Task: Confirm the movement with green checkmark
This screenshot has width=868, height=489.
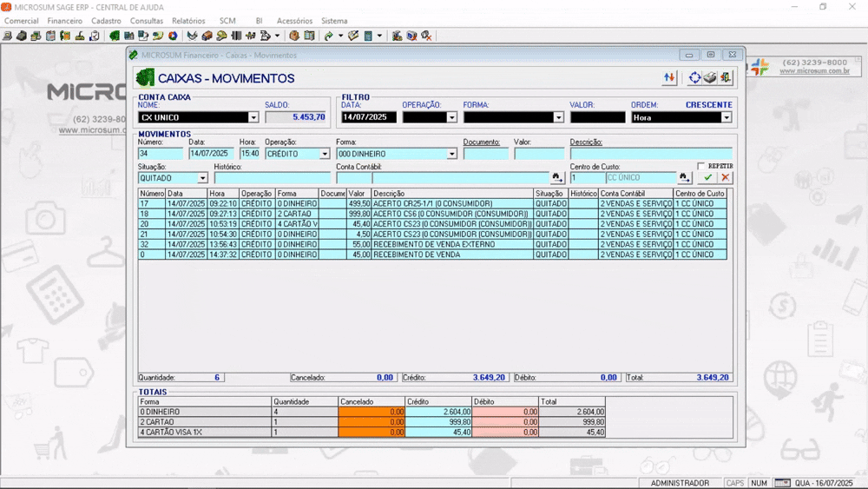Action: (x=708, y=178)
